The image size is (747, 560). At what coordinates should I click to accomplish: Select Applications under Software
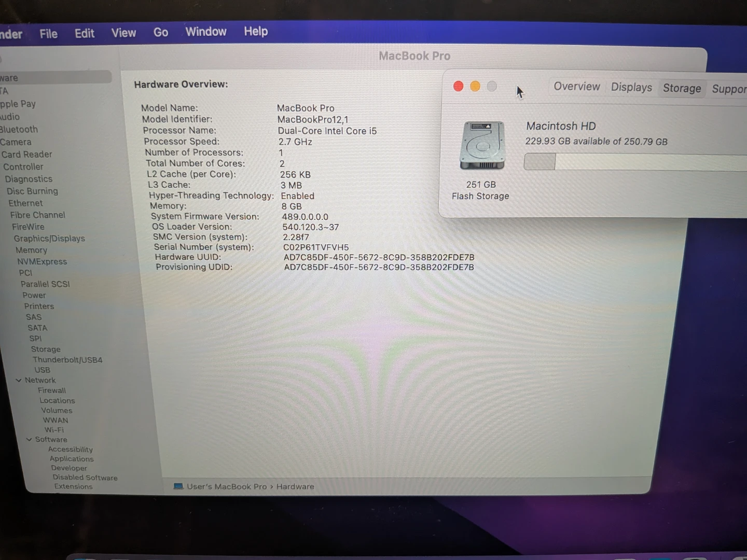[72, 459]
